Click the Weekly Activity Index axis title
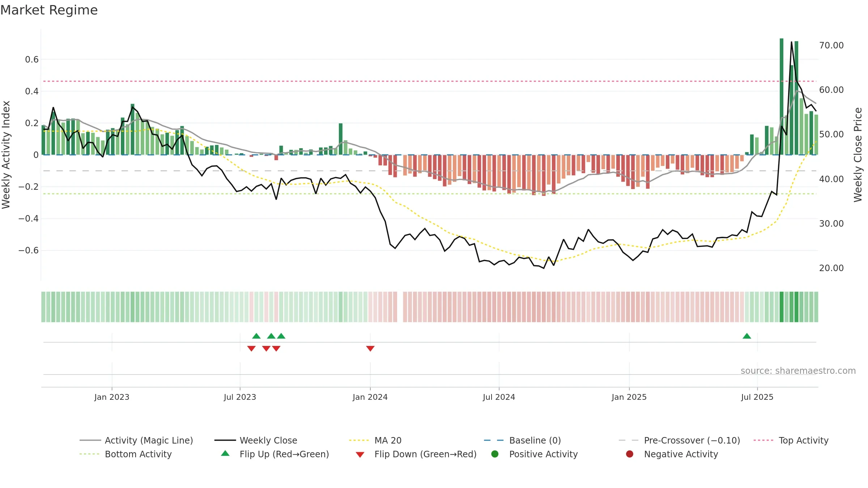 6,155
